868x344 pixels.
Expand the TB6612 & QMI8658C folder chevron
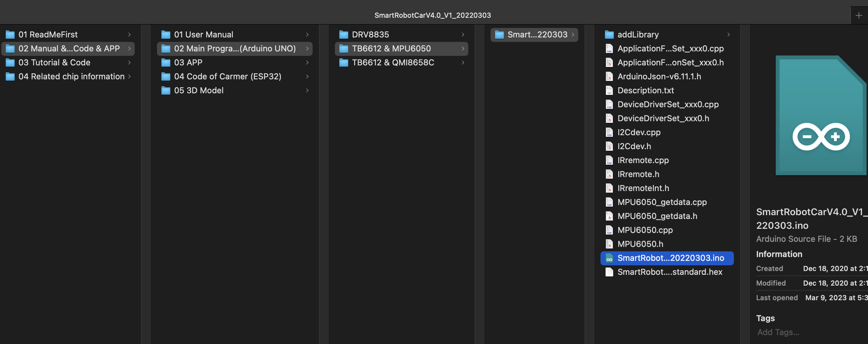point(463,63)
